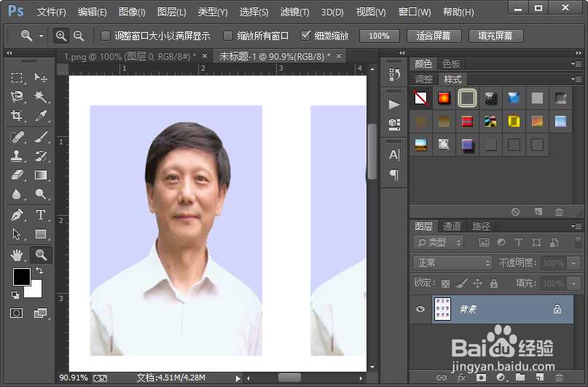The height and width of the screenshot is (387, 588).
Task: Switch to the 1.png document tab
Action: (x=130, y=57)
